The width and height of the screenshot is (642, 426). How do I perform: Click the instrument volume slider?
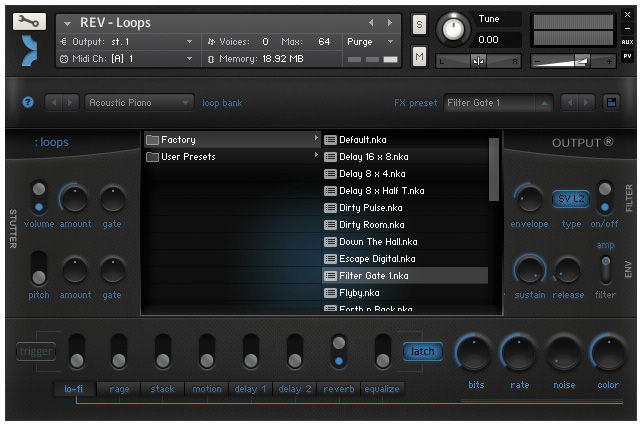[573, 61]
